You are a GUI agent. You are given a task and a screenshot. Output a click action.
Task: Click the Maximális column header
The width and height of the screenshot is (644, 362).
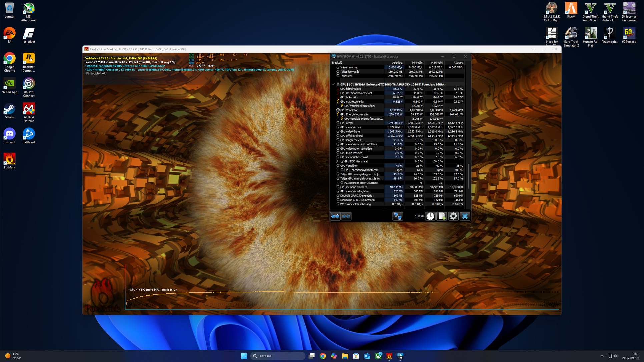tap(436, 63)
